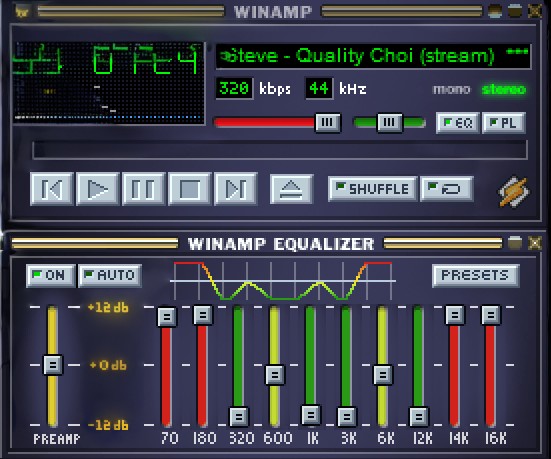Stop playback with the Stop button
551x459 pixels.
point(190,189)
